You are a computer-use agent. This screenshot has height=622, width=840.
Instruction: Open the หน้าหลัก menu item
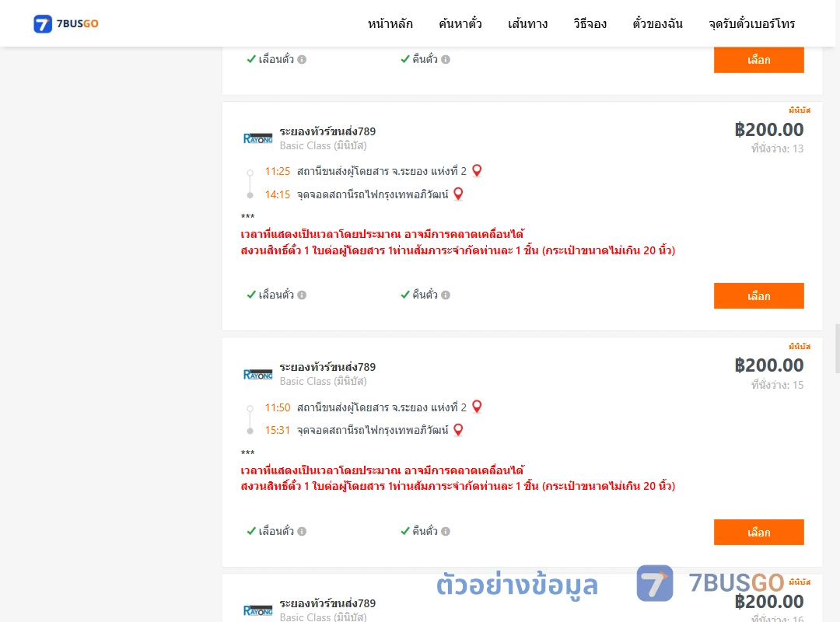click(x=390, y=23)
